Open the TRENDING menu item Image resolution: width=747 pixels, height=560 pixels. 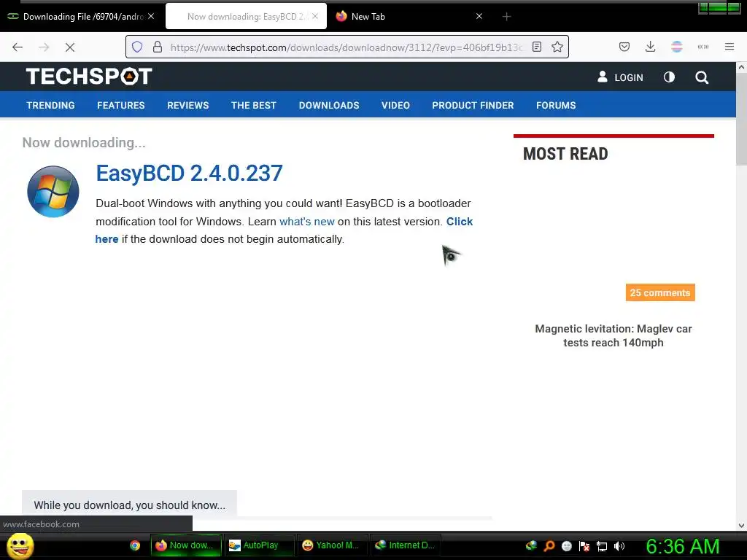point(50,105)
